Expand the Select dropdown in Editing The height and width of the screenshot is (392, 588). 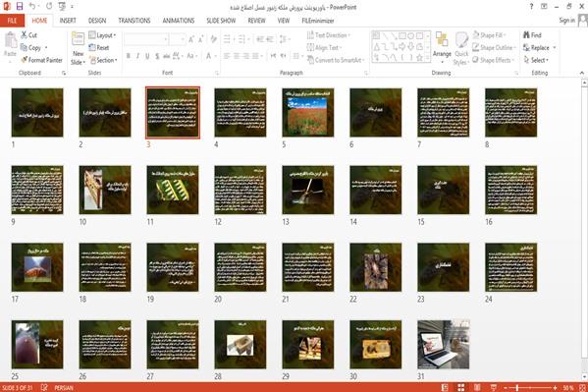(x=536, y=60)
